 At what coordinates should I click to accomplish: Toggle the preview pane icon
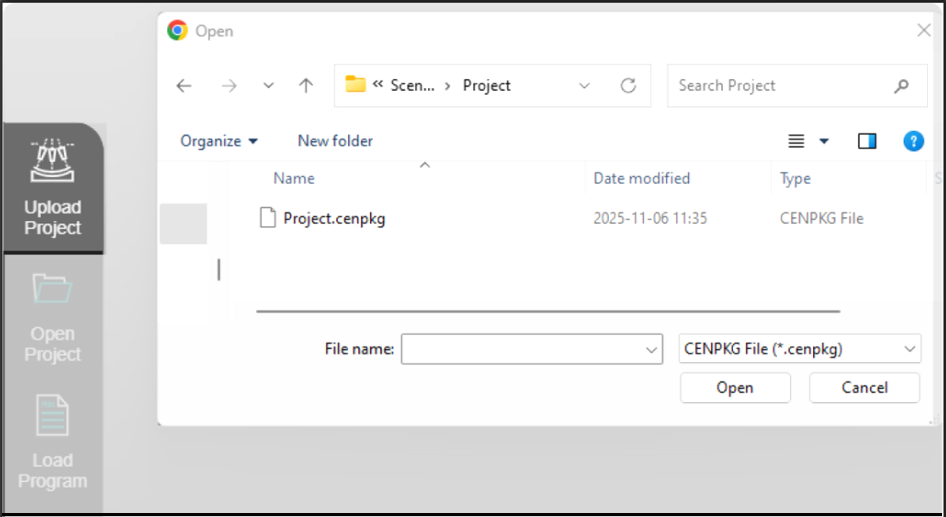pos(867,141)
